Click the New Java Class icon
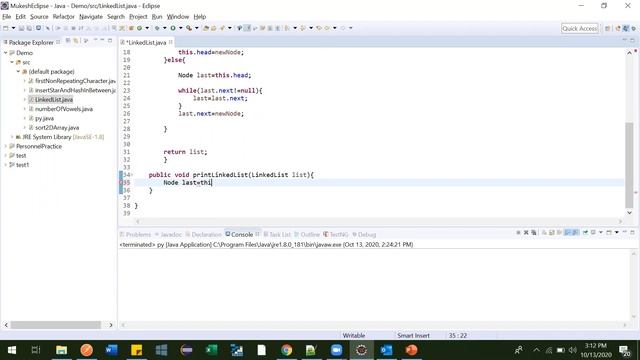 [139, 28]
